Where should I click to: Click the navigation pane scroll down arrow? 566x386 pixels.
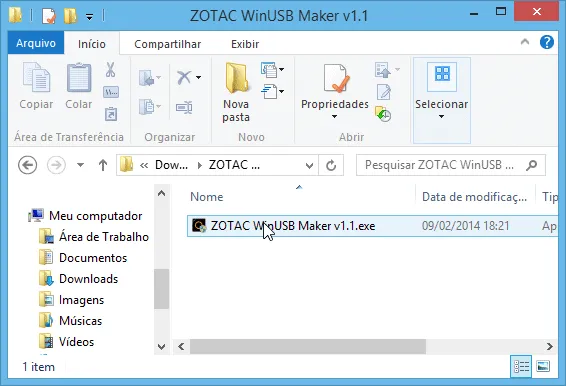coord(162,347)
